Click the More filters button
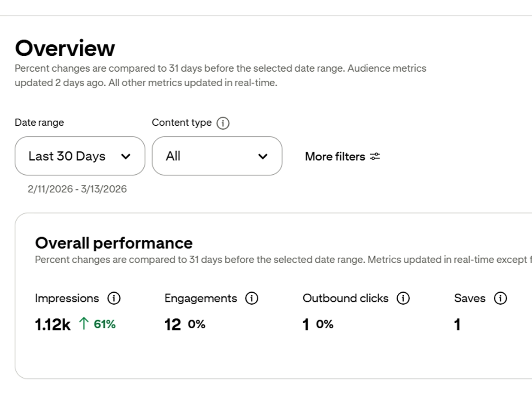Image resolution: width=532 pixels, height=412 pixels. (x=342, y=157)
